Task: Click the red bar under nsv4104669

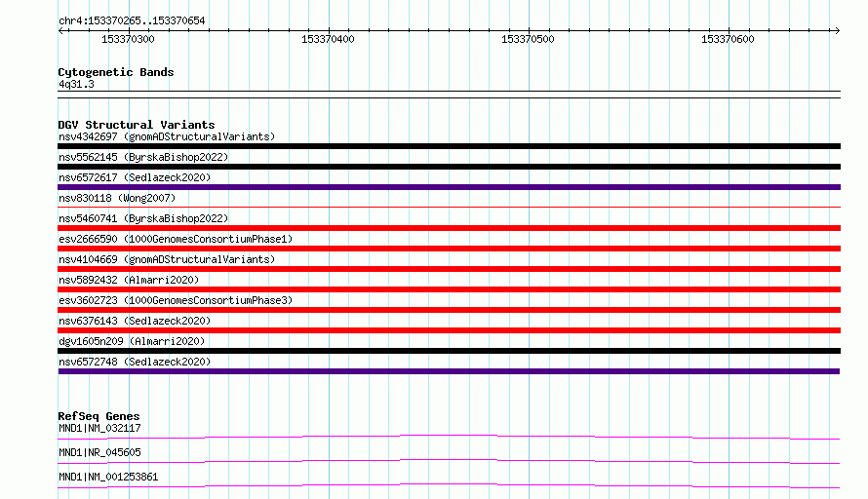Action: click(449, 269)
